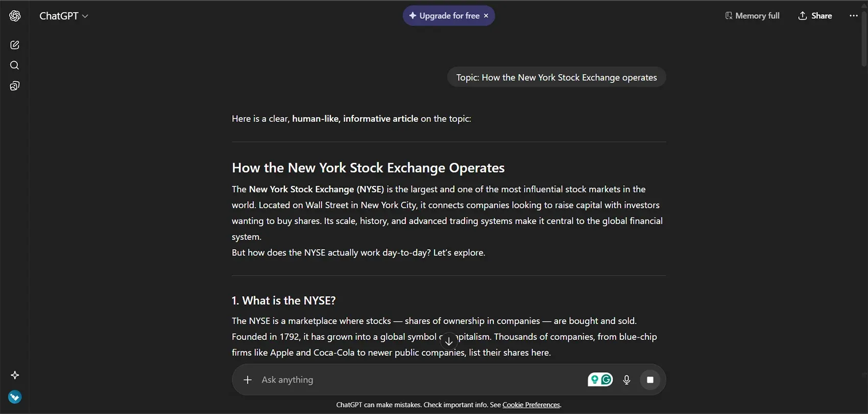The image size is (868, 414).
Task: Open the three-dot more options menu
Action: tap(853, 16)
